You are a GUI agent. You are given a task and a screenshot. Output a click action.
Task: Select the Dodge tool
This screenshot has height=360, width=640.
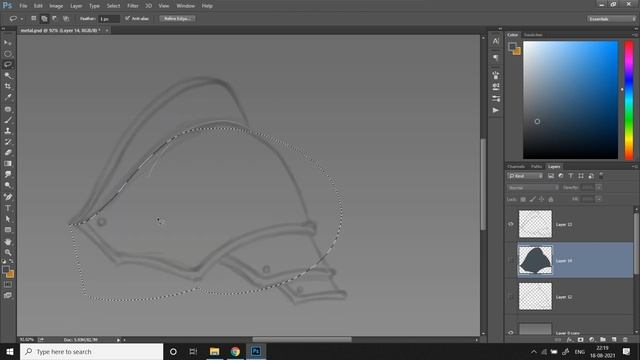tap(8, 185)
